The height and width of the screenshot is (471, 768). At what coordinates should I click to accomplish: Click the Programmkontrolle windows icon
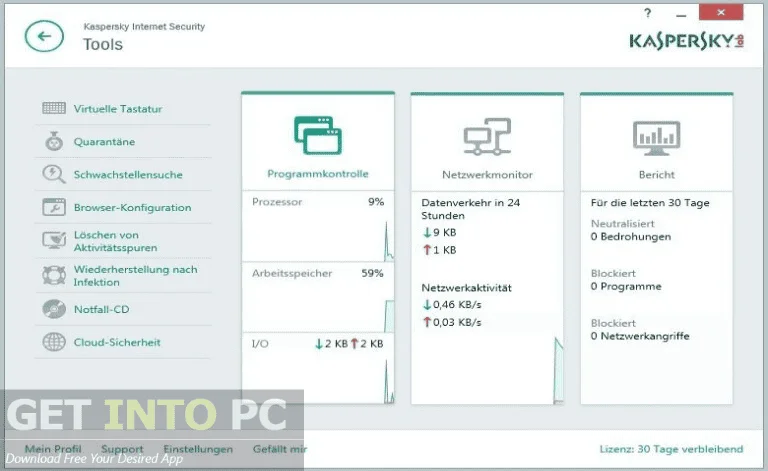(x=318, y=135)
